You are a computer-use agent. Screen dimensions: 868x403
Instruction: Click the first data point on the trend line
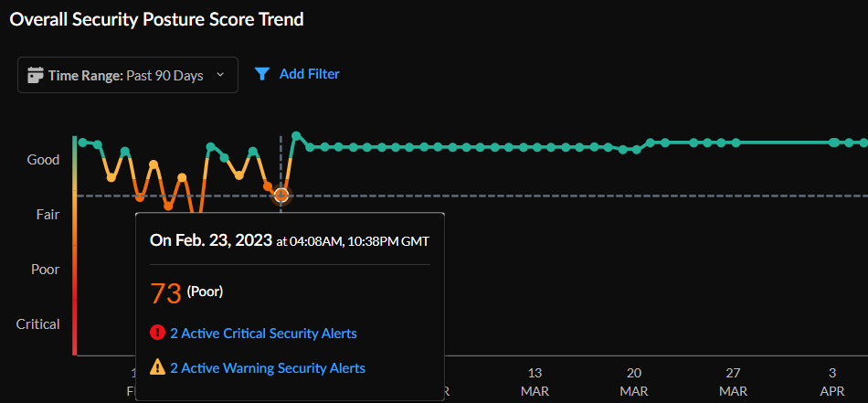83,142
